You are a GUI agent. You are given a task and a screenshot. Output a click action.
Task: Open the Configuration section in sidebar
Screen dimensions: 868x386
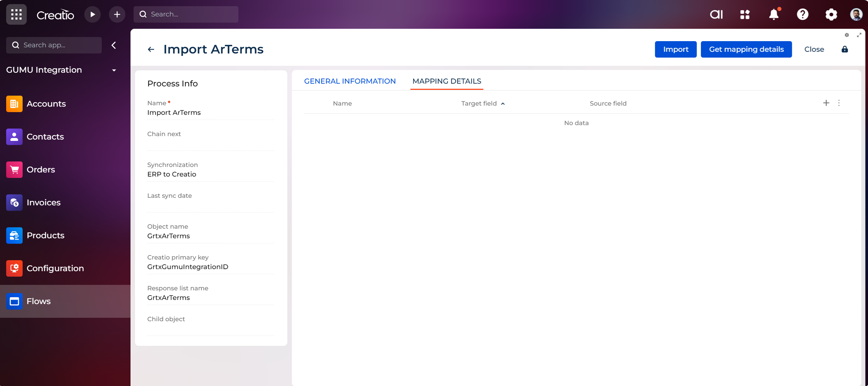[x=55, y=268]
